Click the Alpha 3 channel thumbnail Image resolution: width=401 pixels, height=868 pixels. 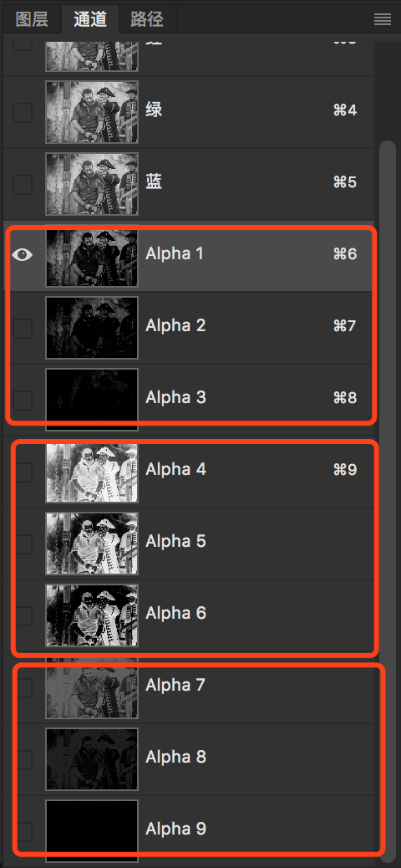point(92,400)
